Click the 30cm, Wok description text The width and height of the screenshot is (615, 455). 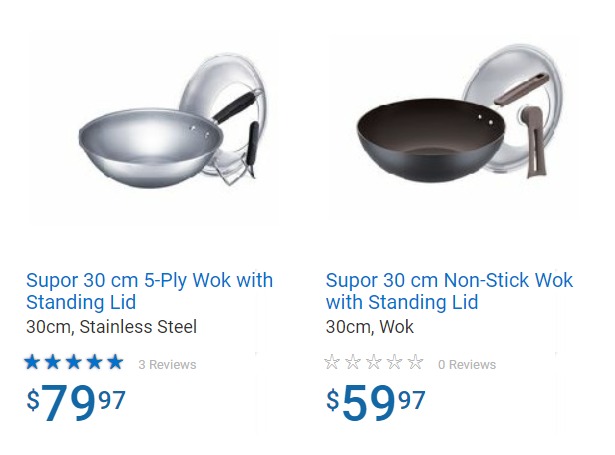pos(369,327)
